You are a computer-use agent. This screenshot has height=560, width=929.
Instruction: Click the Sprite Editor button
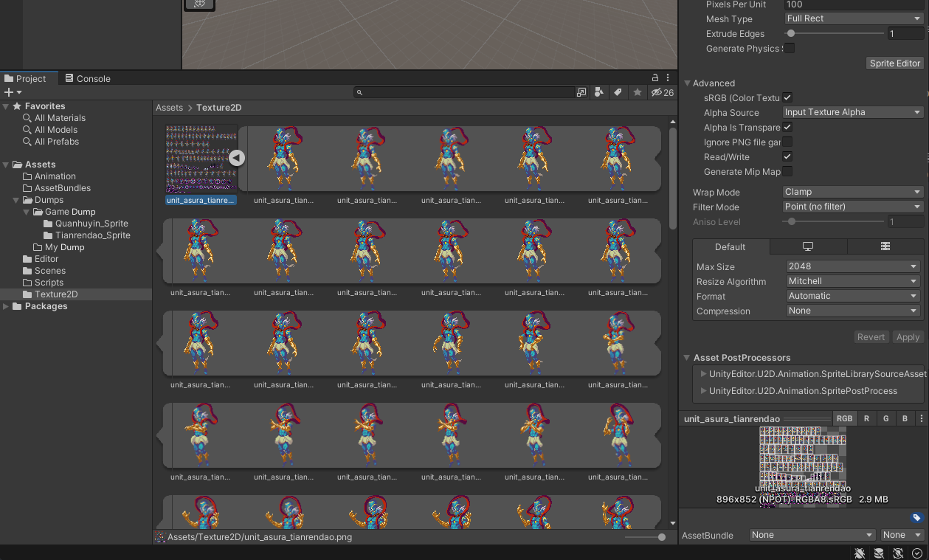pos(894,63)
